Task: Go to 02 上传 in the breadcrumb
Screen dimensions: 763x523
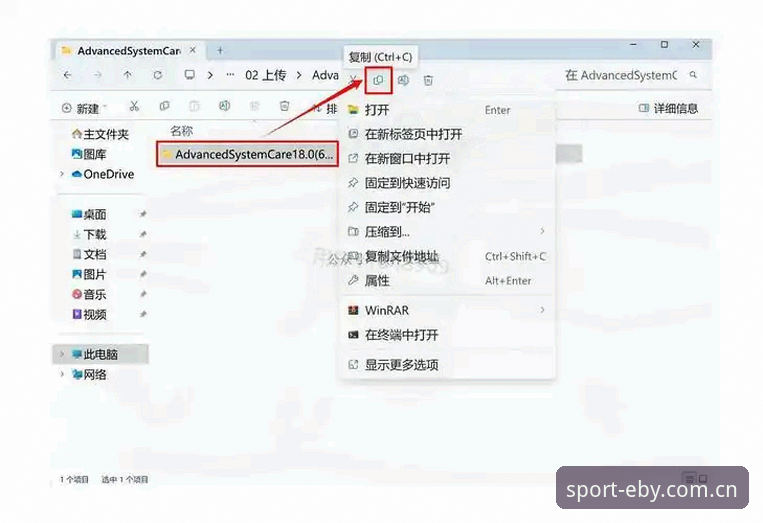Action: pos(265,75)
